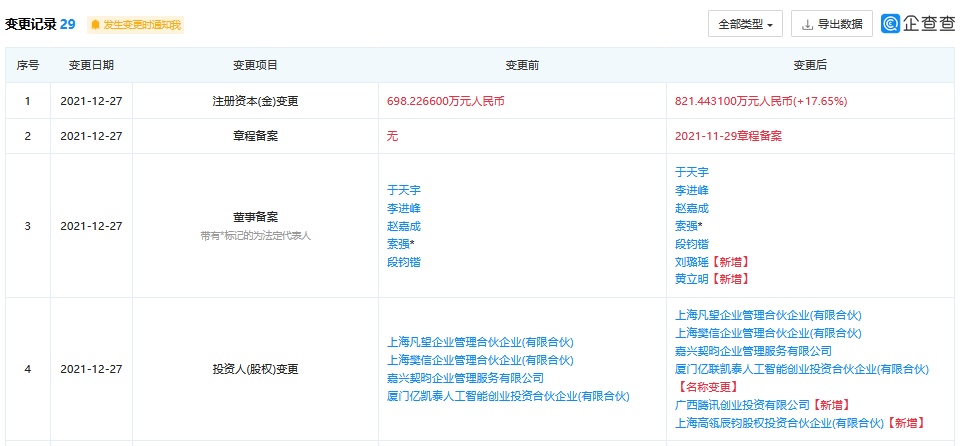Click the 变更项目 column header
Viewport: 961px width, 446px height.
coord(255,65)
